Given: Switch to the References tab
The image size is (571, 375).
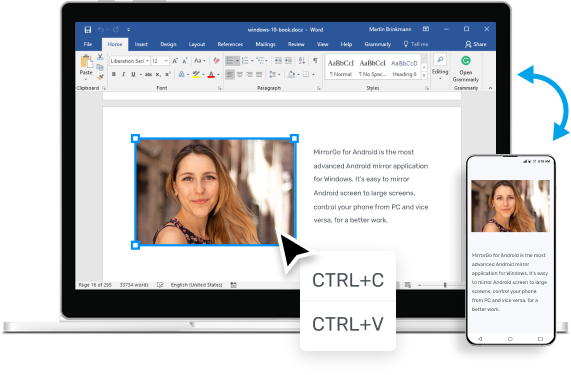Looking at the screenshot, I should 230,44.
